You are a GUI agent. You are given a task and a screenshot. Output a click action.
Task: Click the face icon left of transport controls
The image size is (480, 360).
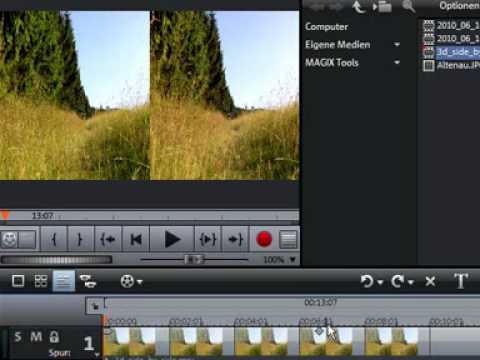point(9,239)
